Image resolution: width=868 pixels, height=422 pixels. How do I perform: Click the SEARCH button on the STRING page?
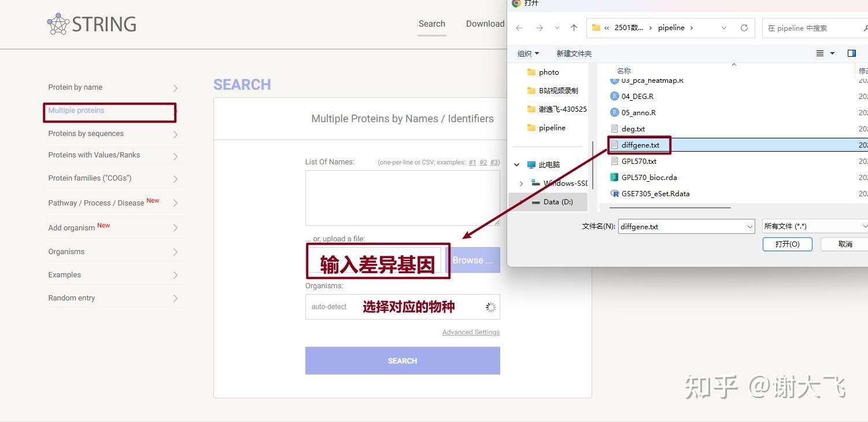[x=402, y=360]
